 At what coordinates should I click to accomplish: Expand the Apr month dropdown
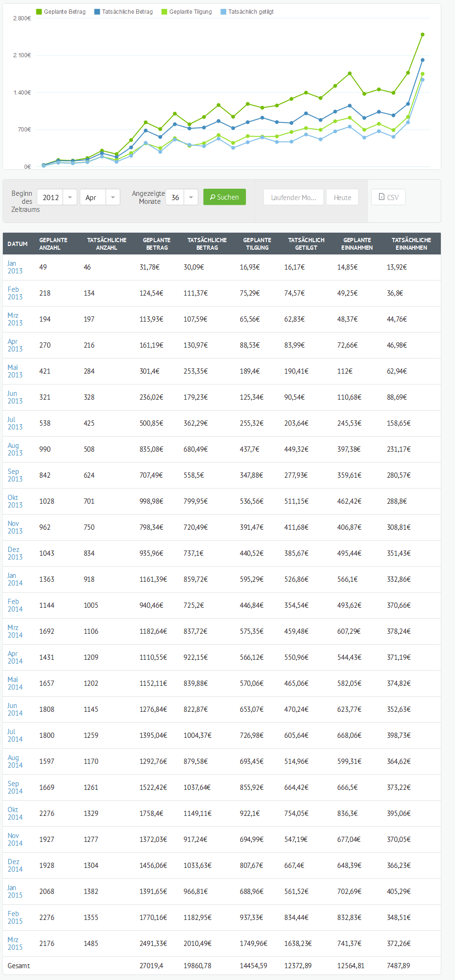[113, 197]
